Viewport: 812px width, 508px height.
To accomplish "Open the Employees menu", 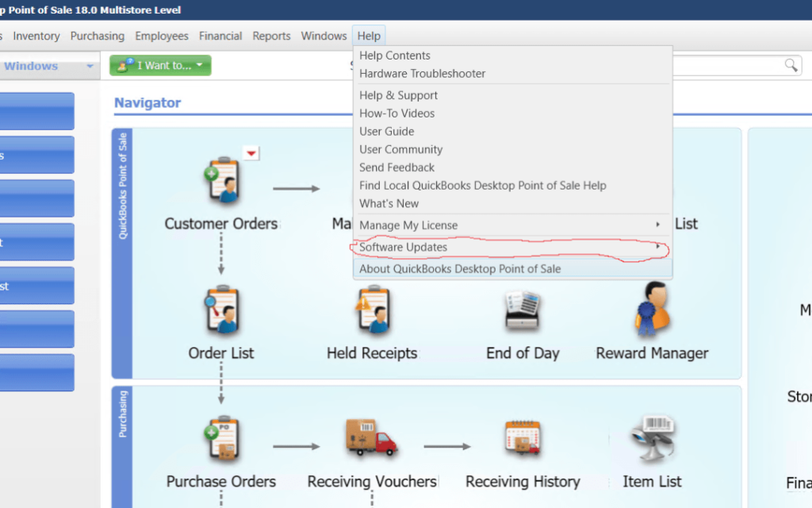I will coord(162,36).
